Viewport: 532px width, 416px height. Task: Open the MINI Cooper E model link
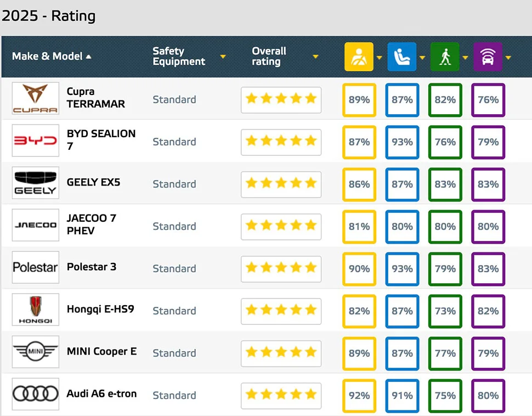[102, 351]
